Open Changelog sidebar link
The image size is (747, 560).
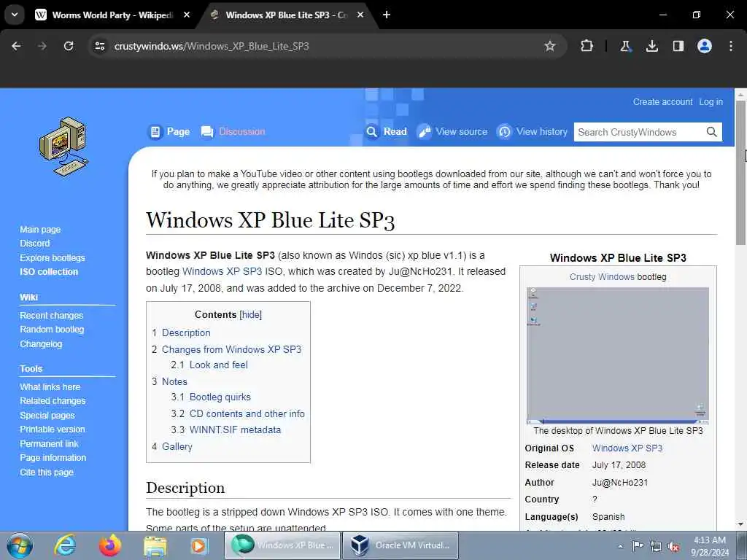(41, 344)
